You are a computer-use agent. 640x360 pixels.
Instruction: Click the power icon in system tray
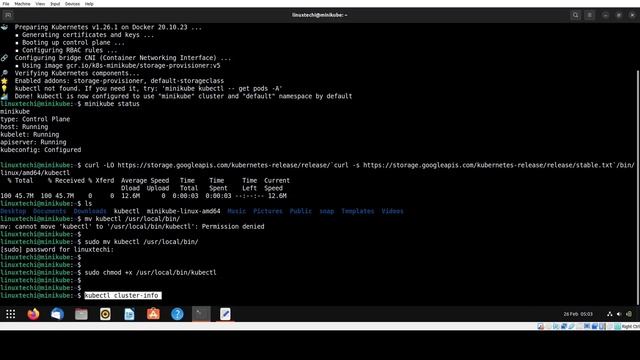629,314
